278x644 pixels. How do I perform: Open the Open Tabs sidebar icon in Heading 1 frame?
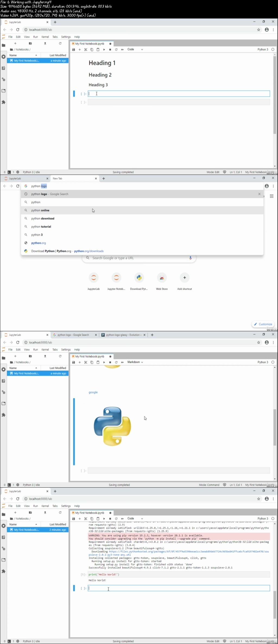(x=4, y=91)
